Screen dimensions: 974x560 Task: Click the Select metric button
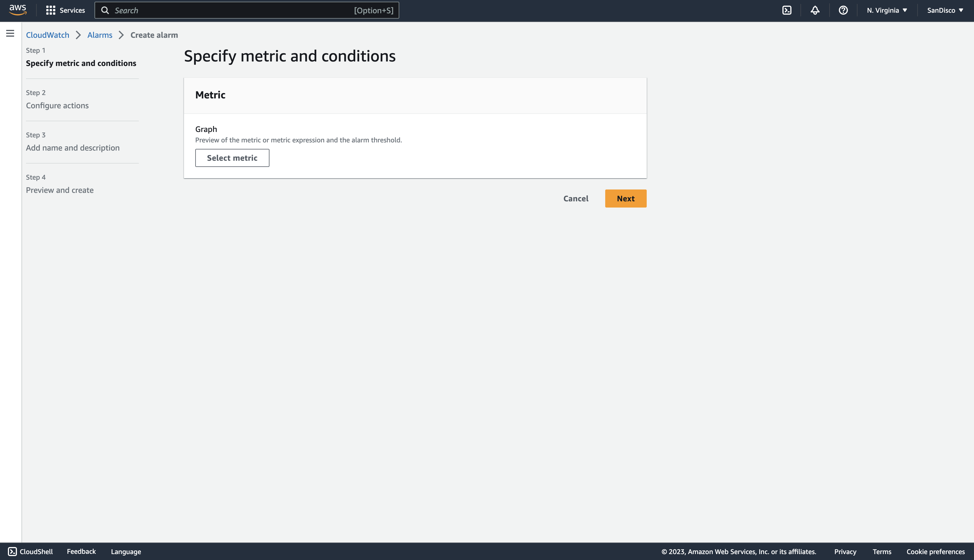coord(232,158)
